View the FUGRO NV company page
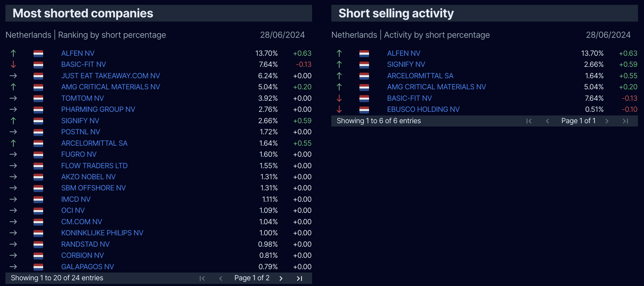 79,154
